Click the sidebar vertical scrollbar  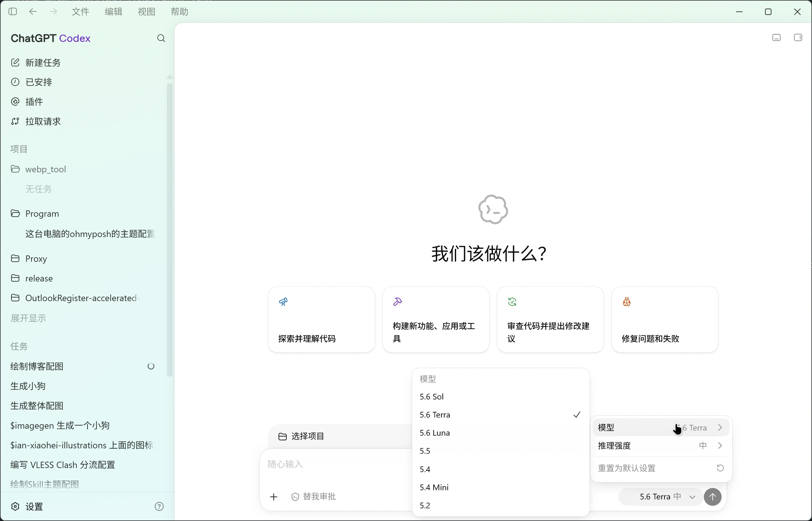(x=170, y=230)
